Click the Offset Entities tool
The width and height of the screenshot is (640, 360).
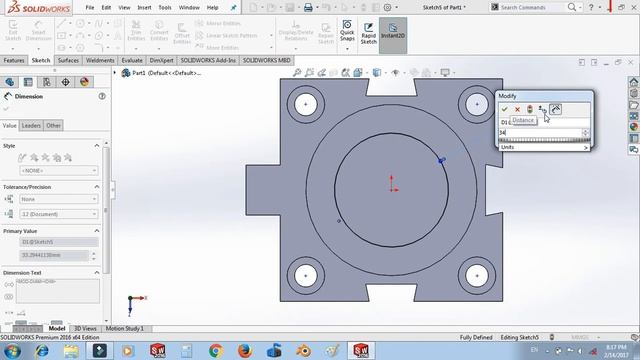182,33
